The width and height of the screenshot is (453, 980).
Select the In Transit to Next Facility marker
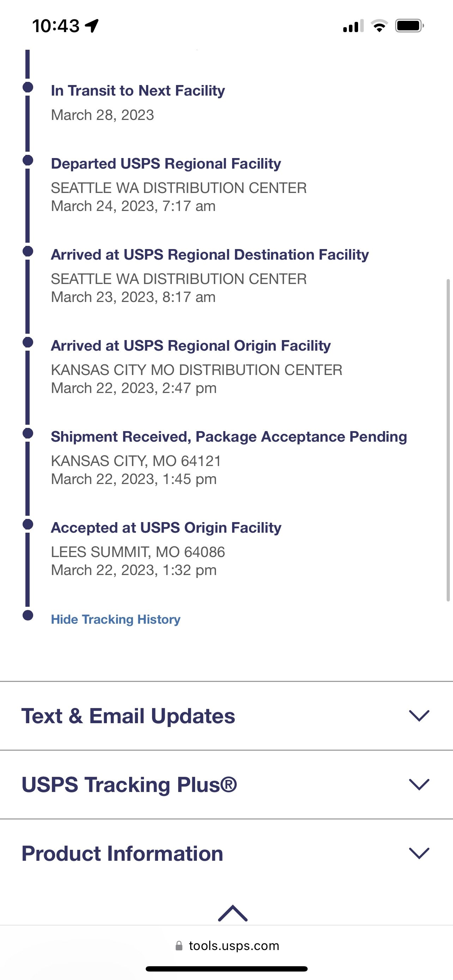pos(28,87)
